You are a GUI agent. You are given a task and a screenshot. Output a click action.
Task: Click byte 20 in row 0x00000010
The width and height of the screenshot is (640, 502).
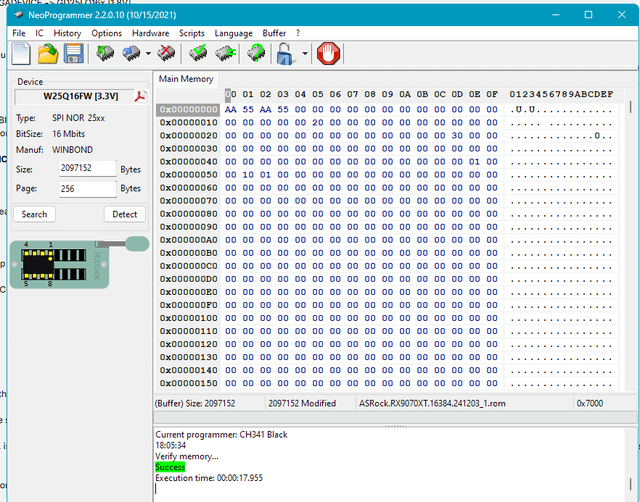click(318, 122)
